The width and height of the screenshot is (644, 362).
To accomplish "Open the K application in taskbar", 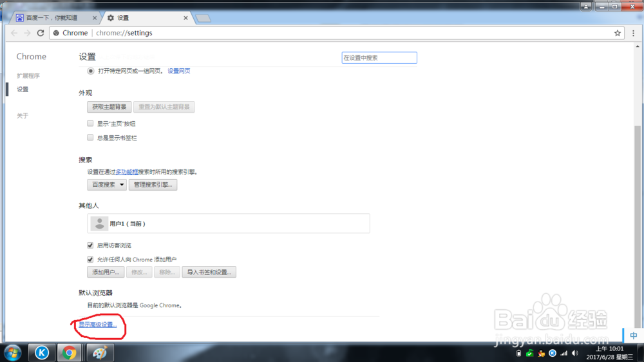I will (x=41, y=352).
